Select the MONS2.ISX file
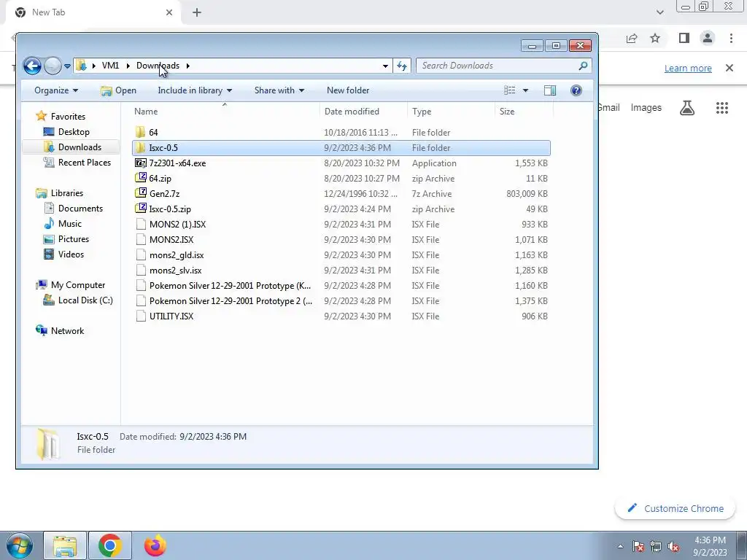This screenshot has width=747, height=560. 171,239
